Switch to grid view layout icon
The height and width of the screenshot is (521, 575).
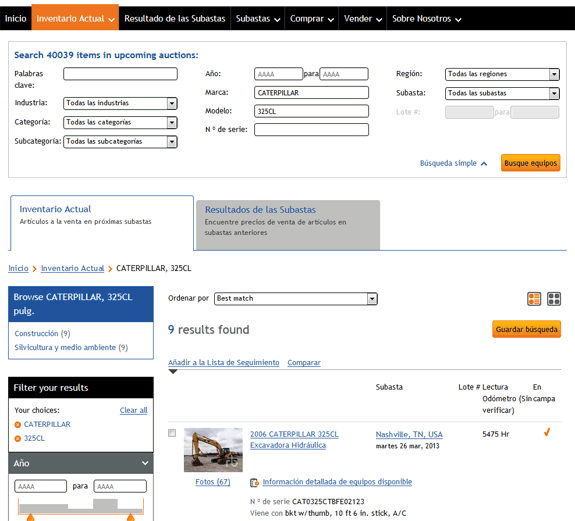click(x=554, y=299)
